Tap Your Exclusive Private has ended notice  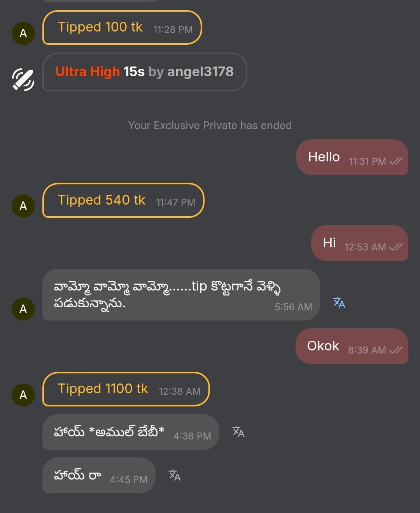pos(210,125)
